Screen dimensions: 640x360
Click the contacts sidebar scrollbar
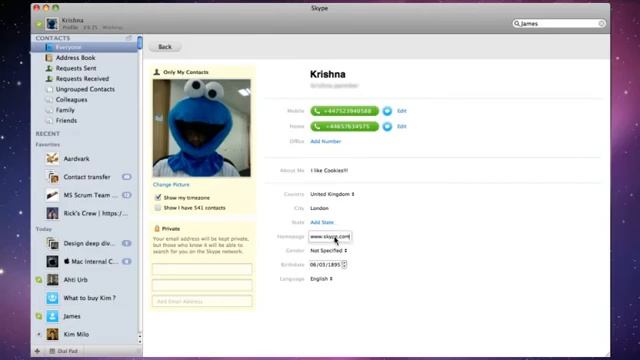click(140, 43)
